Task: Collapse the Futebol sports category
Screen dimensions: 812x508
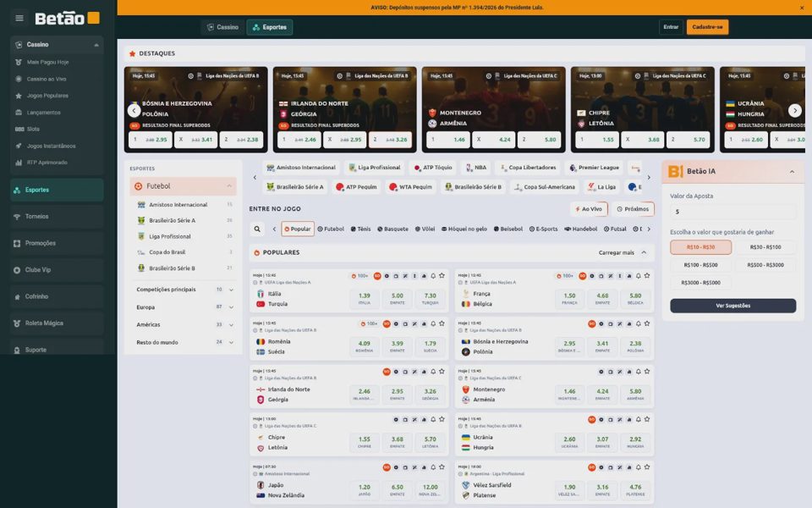Action: (229, 186)
